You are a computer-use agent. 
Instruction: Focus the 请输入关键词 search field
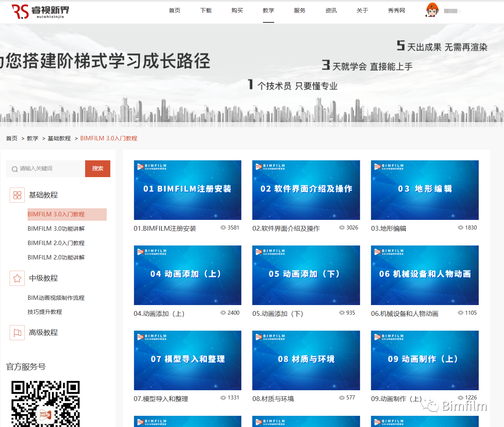point(46,169)
